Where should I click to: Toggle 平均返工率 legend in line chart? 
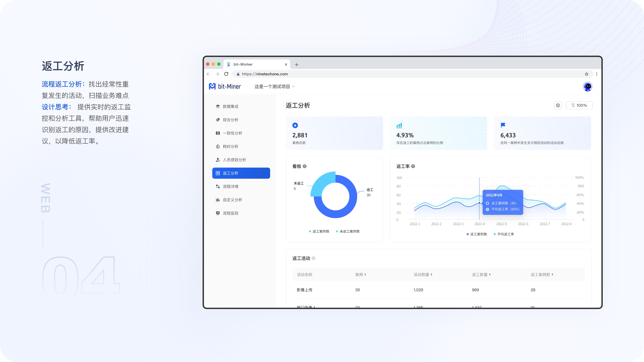pyautogui.click(x=504, y=234)
